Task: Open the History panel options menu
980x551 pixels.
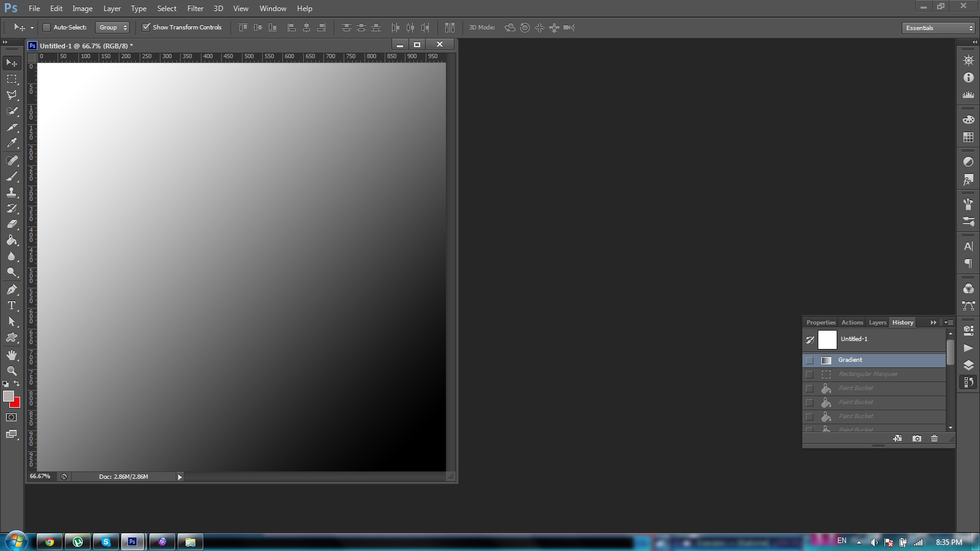Action: (x=949, y=323)
